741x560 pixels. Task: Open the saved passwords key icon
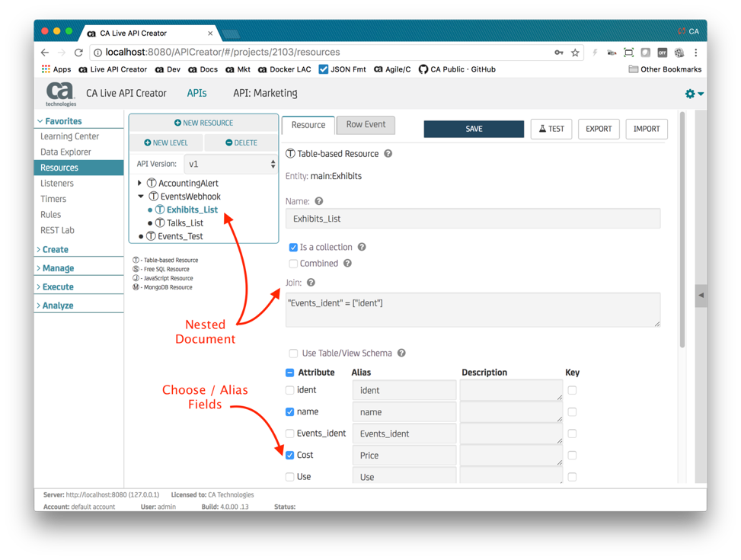[558, 53]
